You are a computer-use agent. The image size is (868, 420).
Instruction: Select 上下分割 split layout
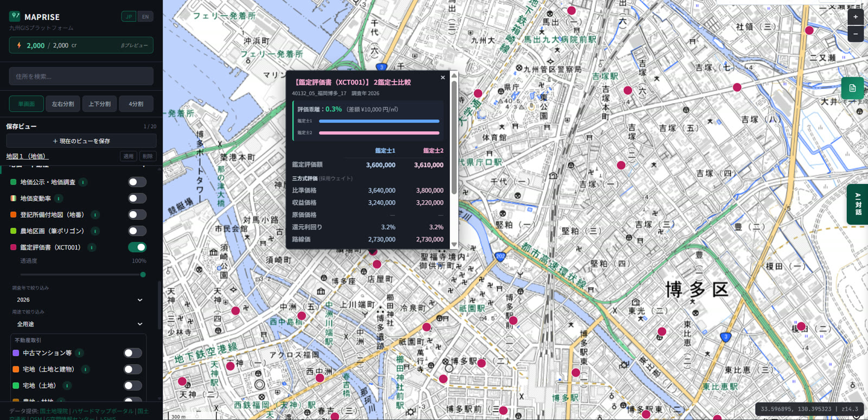[99, 104]
